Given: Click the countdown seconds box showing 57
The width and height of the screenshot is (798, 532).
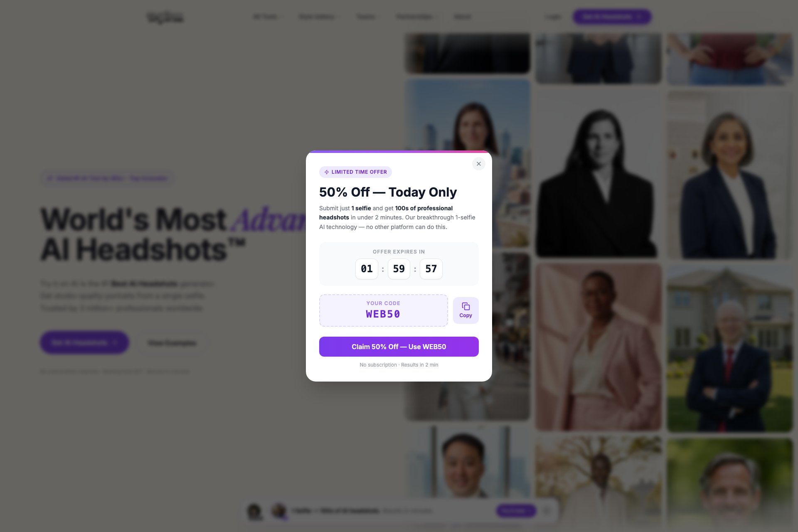Looking at the screenshot, I should [431, 269].
